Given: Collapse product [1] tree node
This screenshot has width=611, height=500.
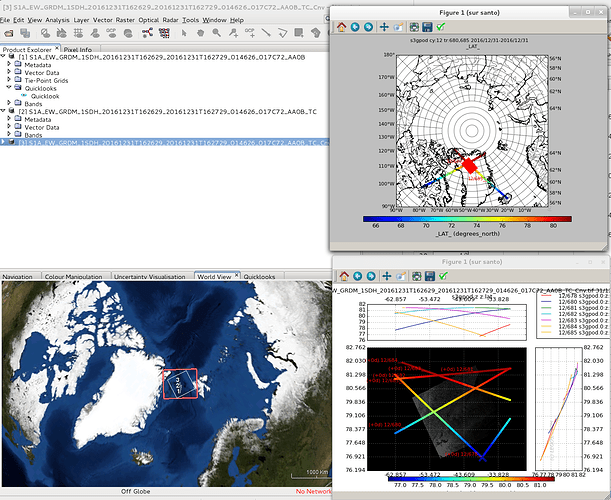Looking at the screenshot, I should (3, 57).
